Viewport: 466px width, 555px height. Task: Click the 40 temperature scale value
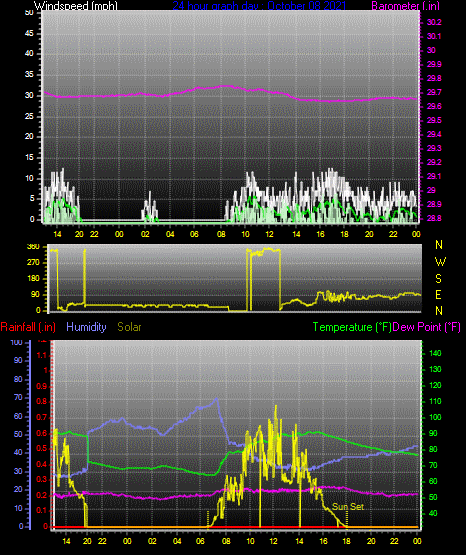coord(433,513)
